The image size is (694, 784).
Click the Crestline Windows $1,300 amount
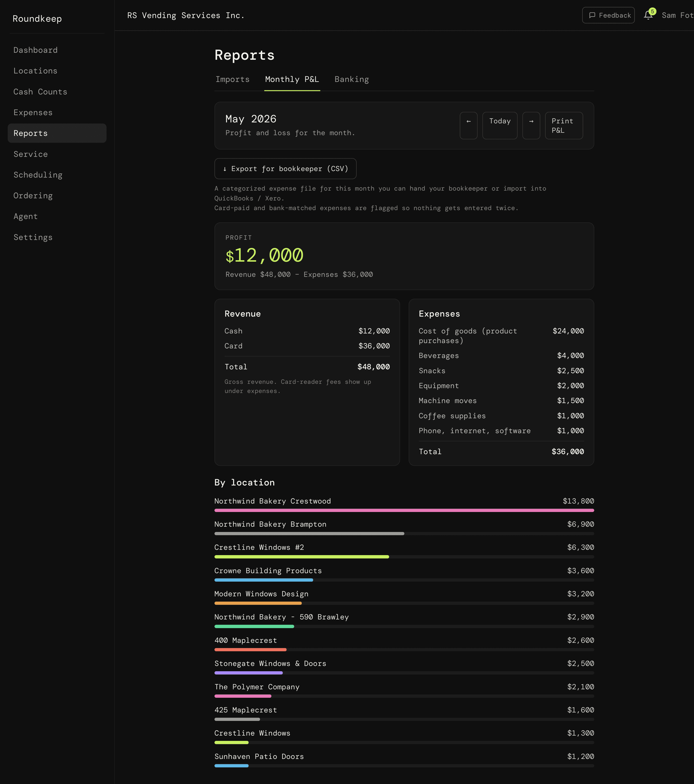click(x=581, y=733)
